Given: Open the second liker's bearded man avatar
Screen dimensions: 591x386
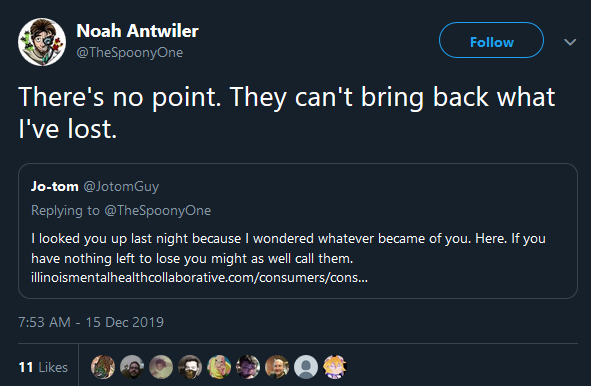Looking at the screenshot, I should pos(132,367).
